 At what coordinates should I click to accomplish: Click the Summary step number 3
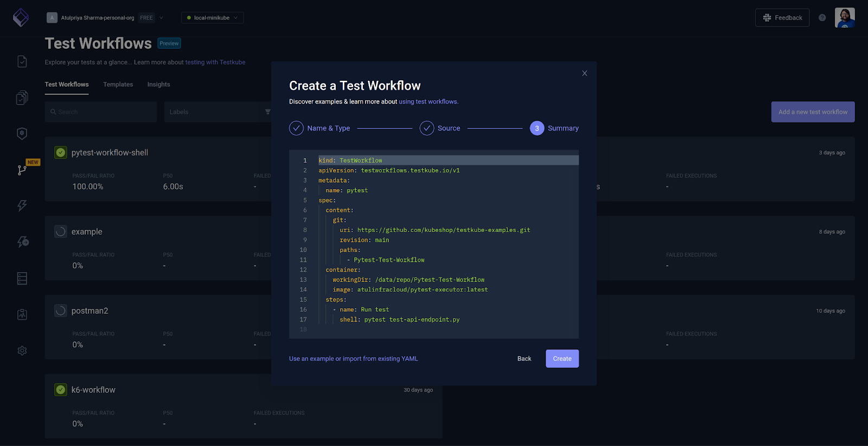pos(537,128)
